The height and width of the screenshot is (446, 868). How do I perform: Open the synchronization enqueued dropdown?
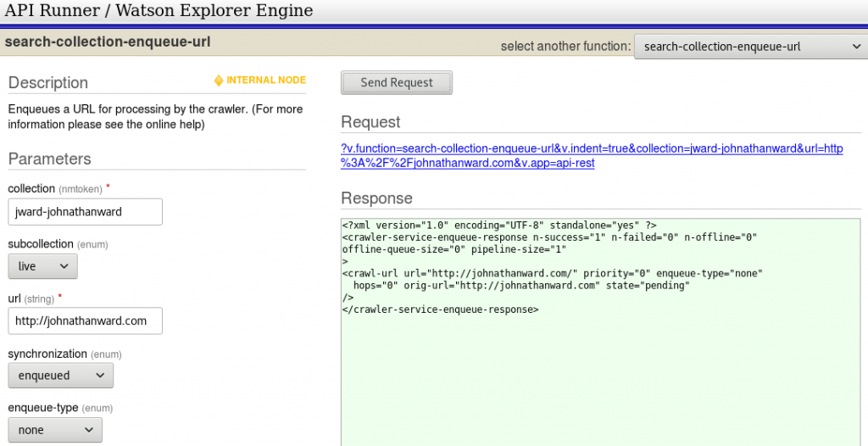click(61, 375)
